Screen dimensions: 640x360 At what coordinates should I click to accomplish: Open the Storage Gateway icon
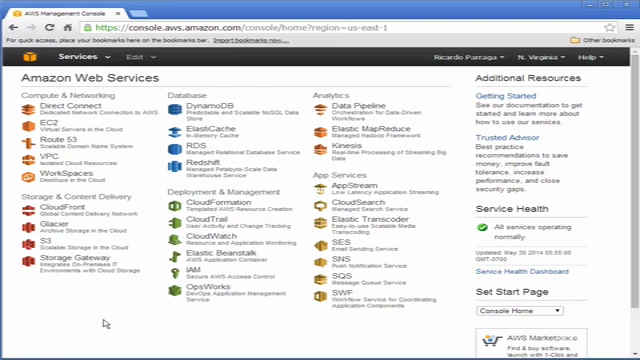(28, 261)
